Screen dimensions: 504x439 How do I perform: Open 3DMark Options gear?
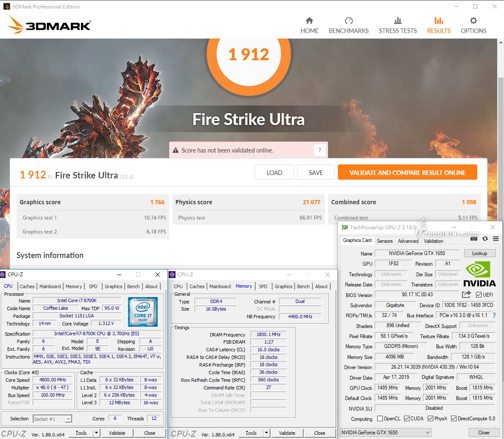[473, 26]
